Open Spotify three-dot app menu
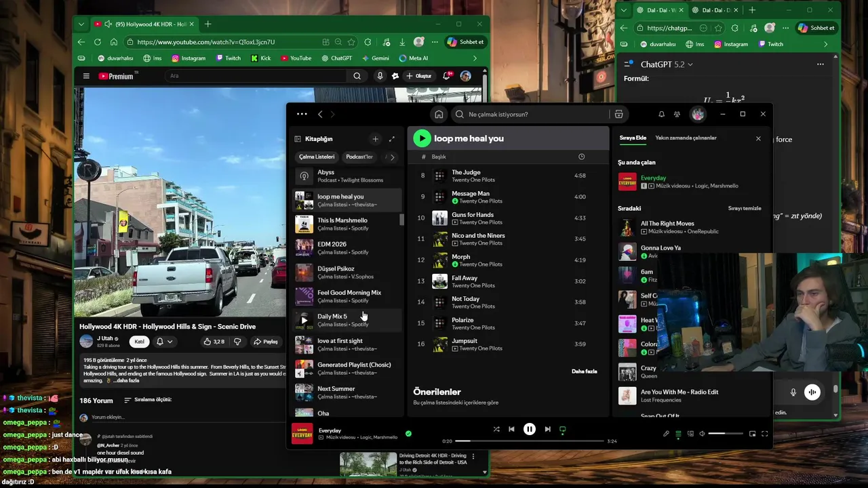The height and width of the screenshot is (488, 868). (302, 114)
